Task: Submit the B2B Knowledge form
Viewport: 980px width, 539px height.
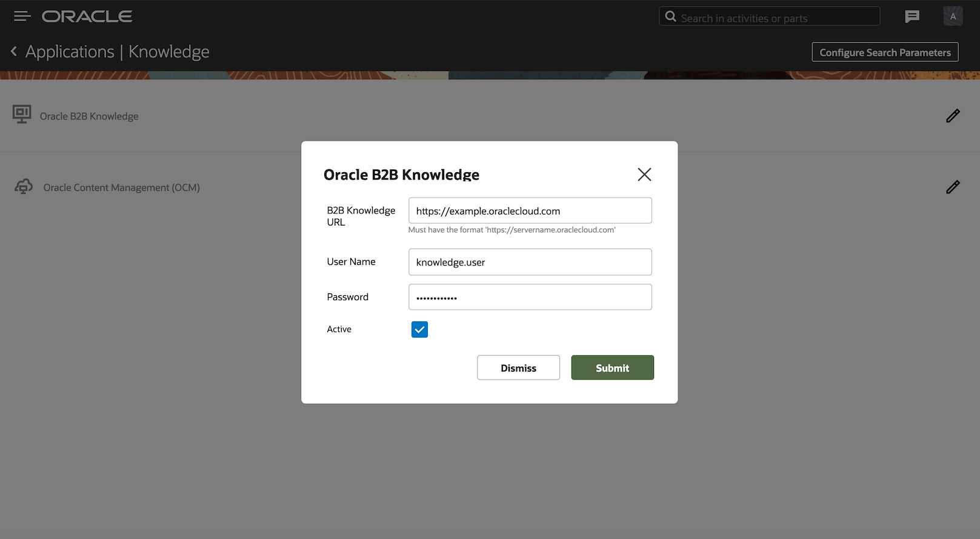Action: (612, 368)
